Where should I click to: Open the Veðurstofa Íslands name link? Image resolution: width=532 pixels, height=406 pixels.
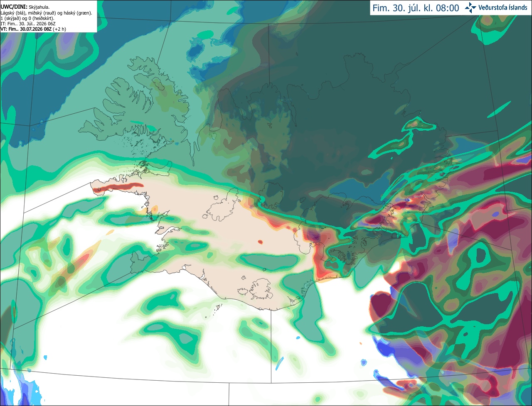coord(503,7)
